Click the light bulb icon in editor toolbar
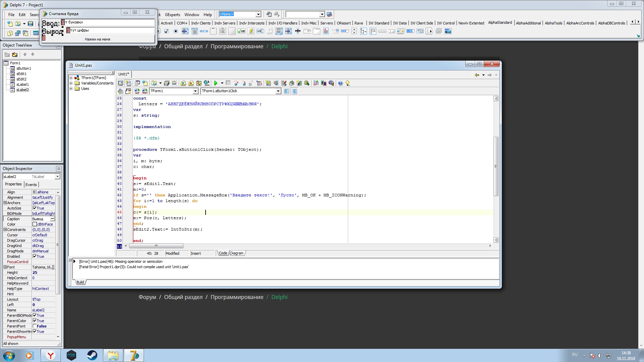 (348, 83)
